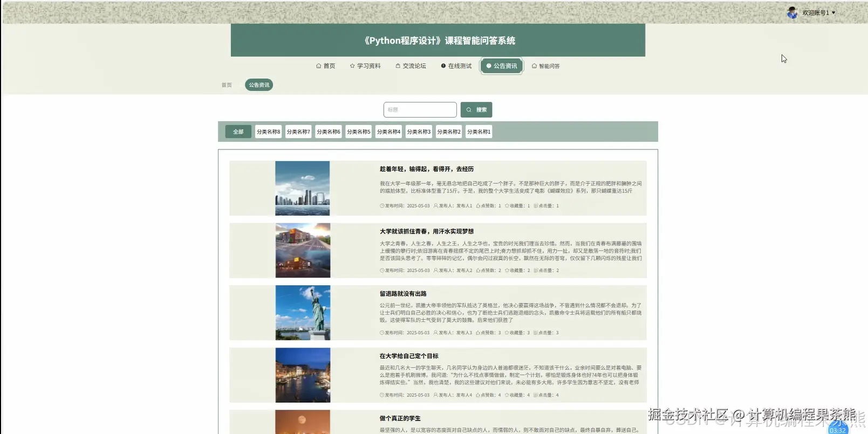Open night canal thumbnail of fourth article

303,375
